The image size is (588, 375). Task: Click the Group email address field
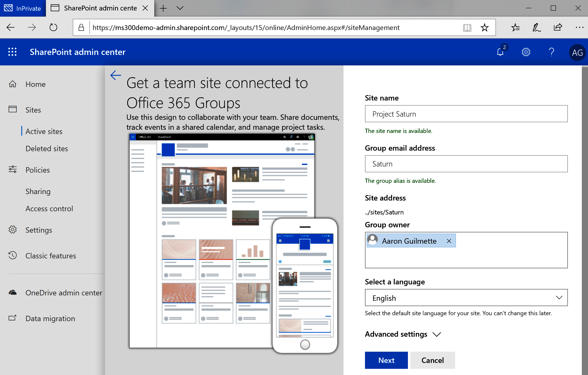[x=466, y=164]
